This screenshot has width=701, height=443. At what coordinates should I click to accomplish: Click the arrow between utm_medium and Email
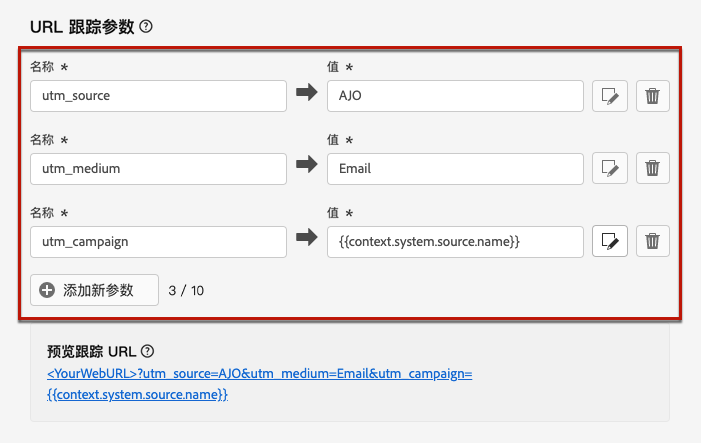pos(306,168)
